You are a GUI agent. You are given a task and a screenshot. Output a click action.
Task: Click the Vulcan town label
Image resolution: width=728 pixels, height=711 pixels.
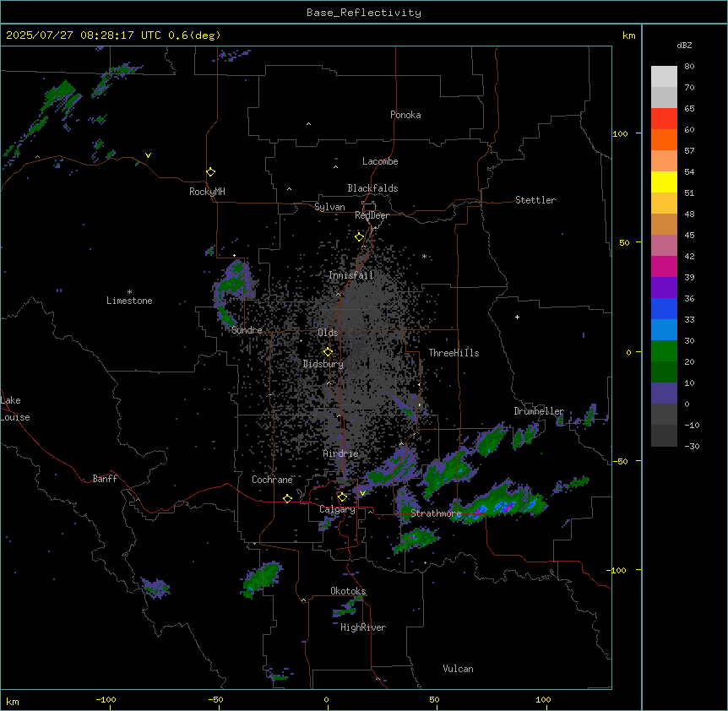(x=459, y=669)
